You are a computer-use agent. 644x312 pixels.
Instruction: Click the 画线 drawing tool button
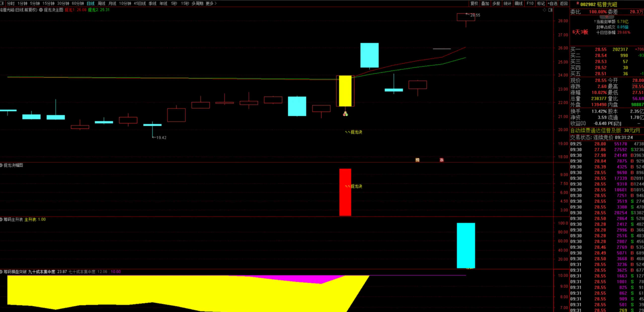[518, 4]
